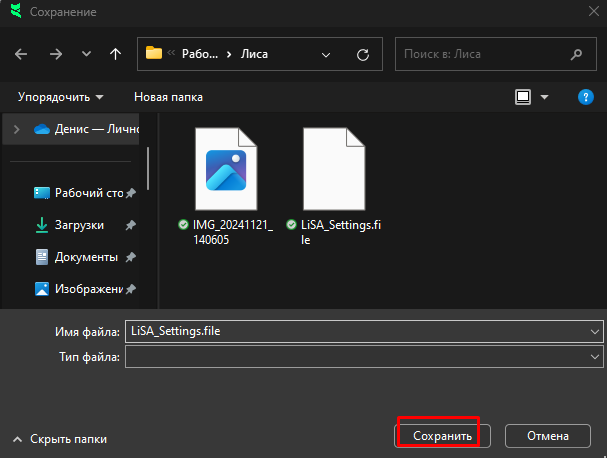Screen dimensions: 607x458
Task: Click the Forward navigation arrow
Action: click(x=54, y=53)
